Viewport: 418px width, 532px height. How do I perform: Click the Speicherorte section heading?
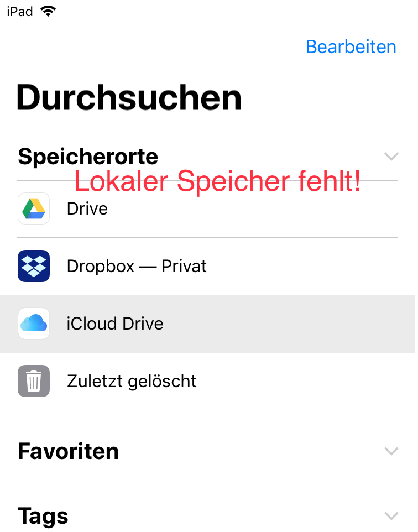click(88, 157)
